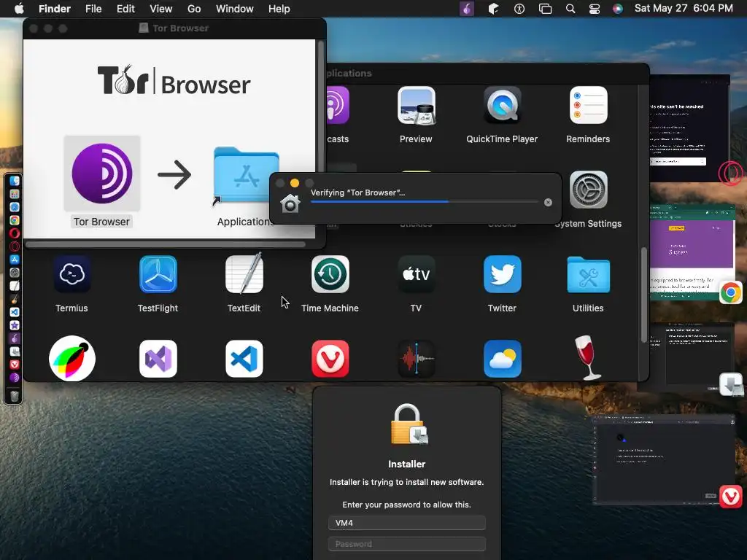The width and height of the screenshot is (747, 560).
Task: Click the date and time in menu bar
Action: click(x=684, y=9)
